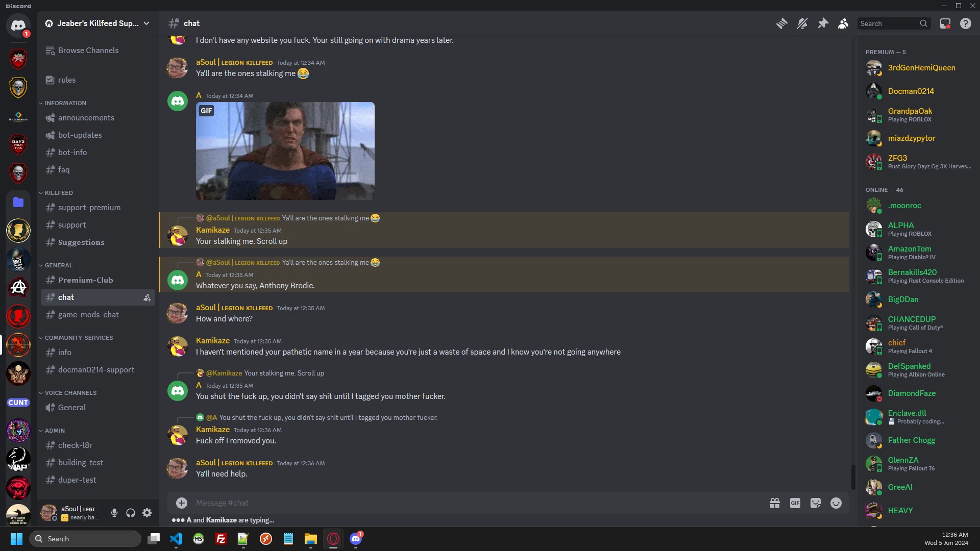Open the anarchy symbol server icon
980x551 pixels.
pyautogui.click(x=18, y=288)
